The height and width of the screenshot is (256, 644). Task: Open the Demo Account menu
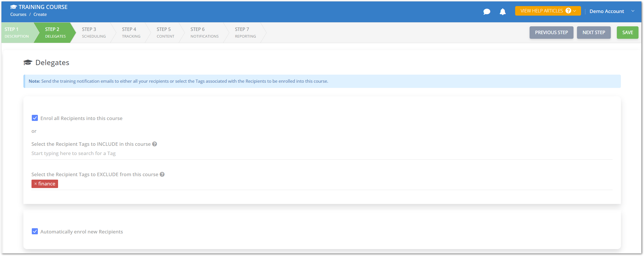point(612,11)
